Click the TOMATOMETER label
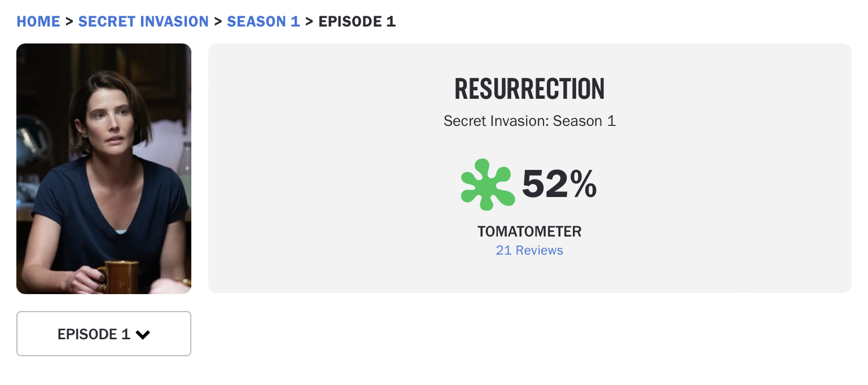The width and height of the screenshot is (868, 385). pyautogui.click(x=529, y=231)
